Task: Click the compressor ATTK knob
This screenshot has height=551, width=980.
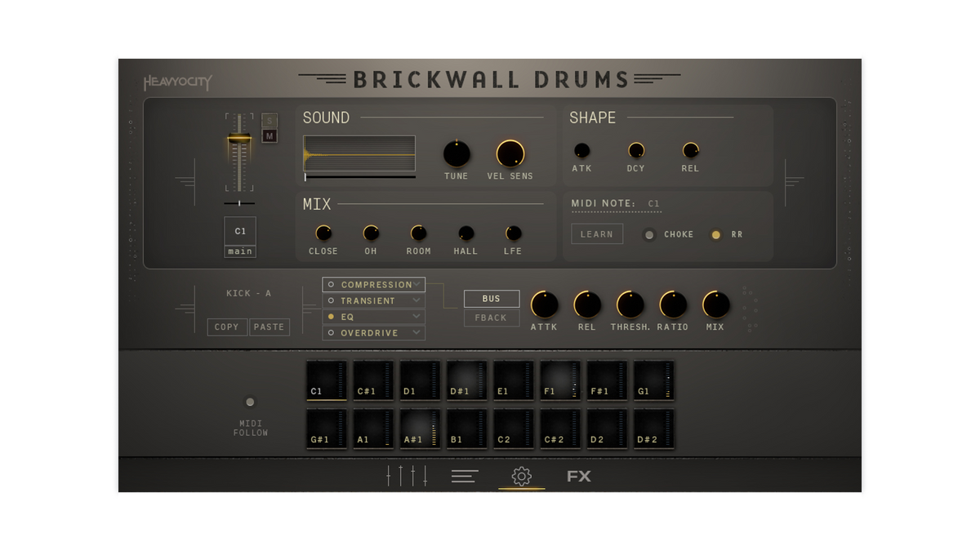Action: [544, 304]
